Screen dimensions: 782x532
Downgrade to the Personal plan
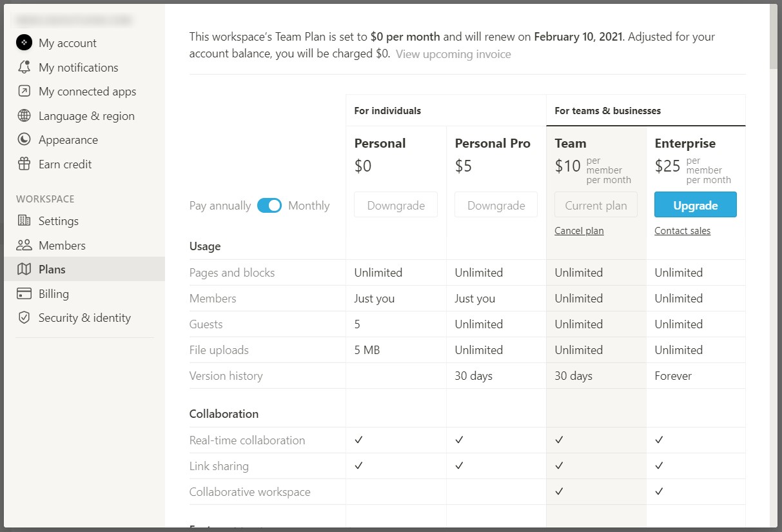click(x=396, y=205)
